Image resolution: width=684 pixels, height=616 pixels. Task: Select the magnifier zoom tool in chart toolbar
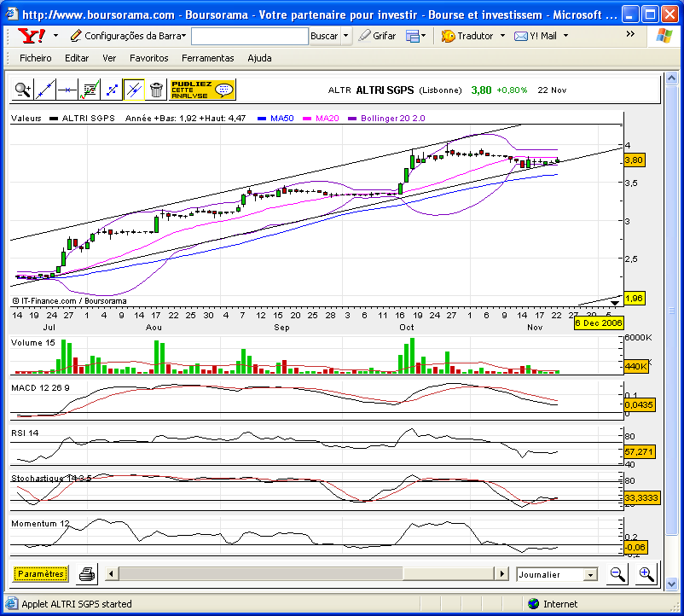[22, 90]
